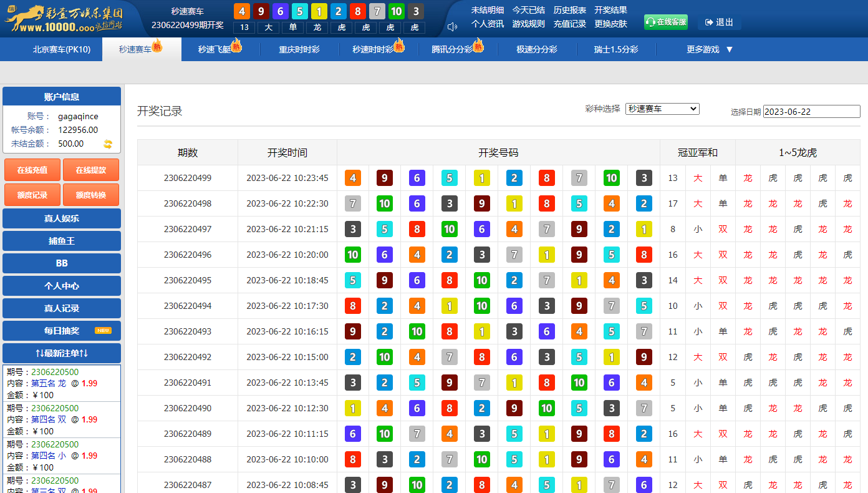Click the flame badge on 腾讯分分彩
The width and height of the screenshot is (868, 493).
[478, 46]
